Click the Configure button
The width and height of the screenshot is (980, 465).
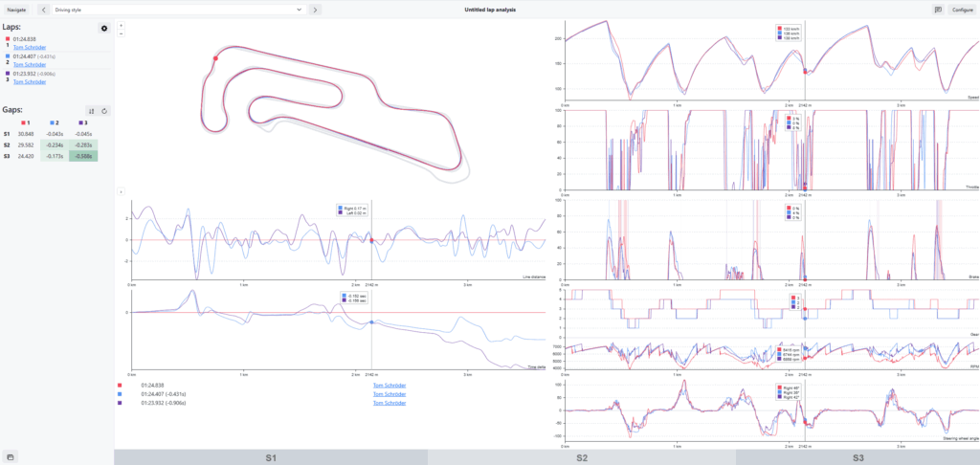(962, 9)
